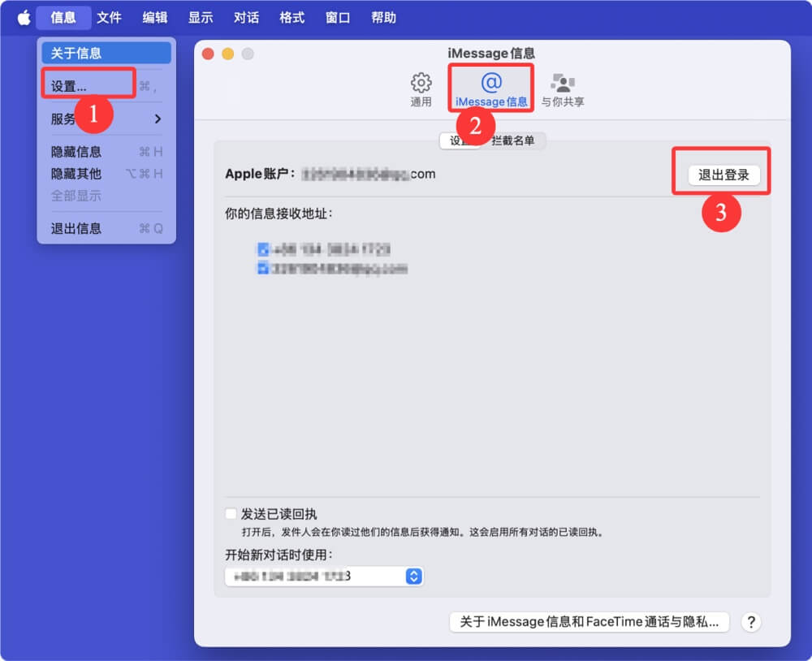Uncheck the phone number receiving address
The width and height of the screenshot is (812, 661).
tap(262, 249)
